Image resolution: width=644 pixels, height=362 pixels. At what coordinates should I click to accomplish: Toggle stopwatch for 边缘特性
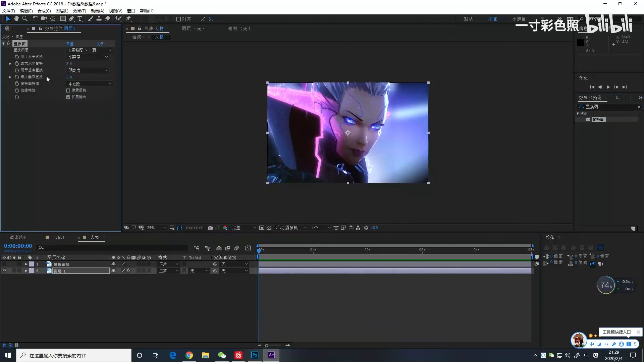click(x=17, y=90)
